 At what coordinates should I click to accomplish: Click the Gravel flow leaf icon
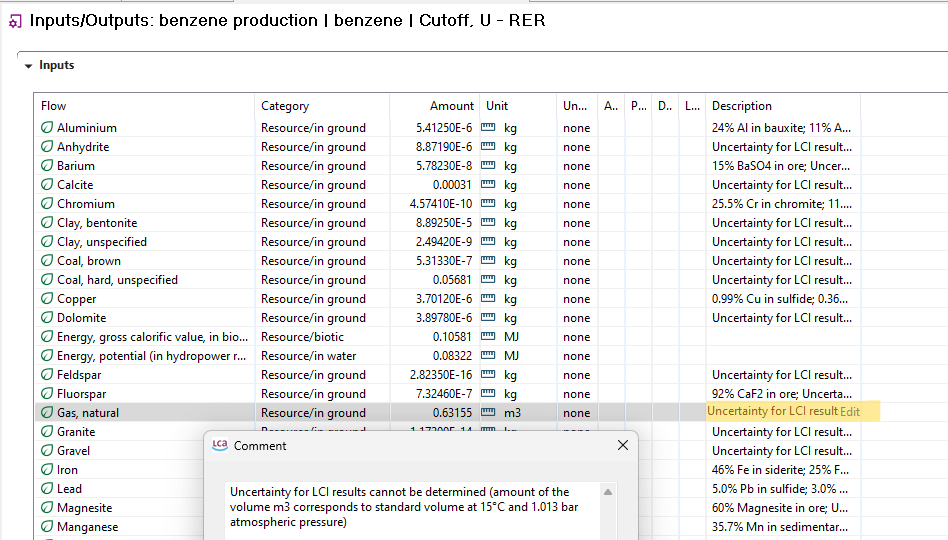pos(47,451)
